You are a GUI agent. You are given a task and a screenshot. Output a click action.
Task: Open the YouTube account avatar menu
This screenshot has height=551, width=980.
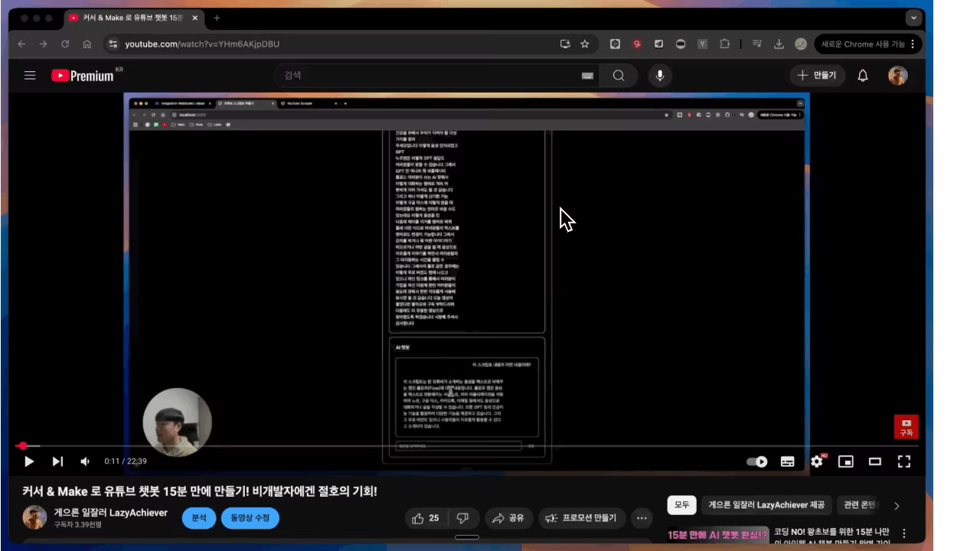coord(897,75)
